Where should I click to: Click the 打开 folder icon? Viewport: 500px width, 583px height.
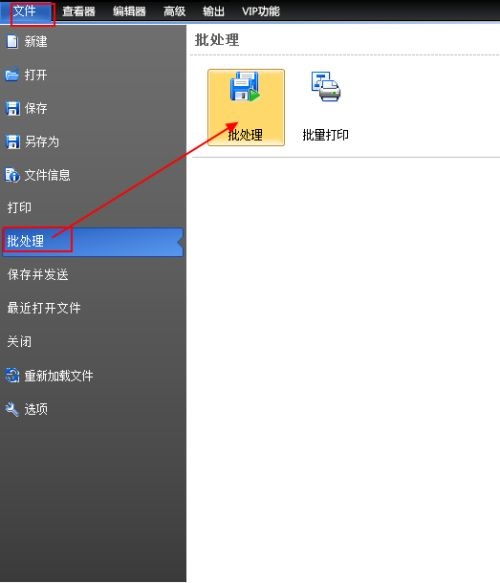[x=12, y=75]
